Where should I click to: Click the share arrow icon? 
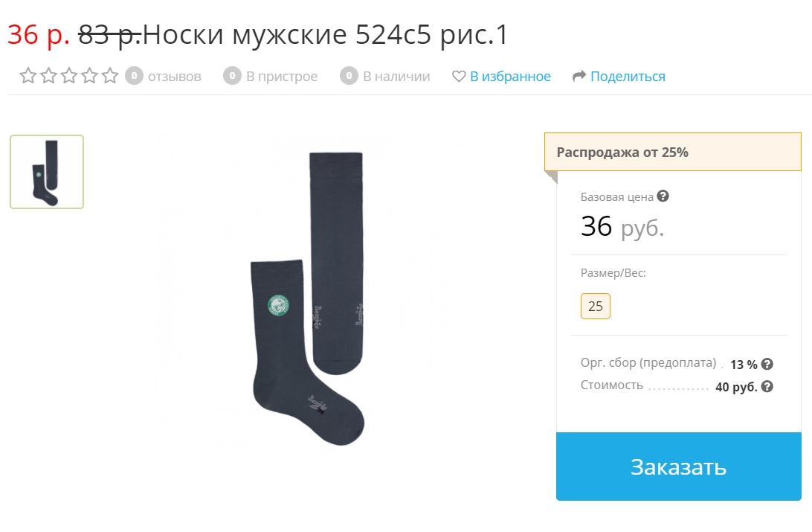tap(579, 76)
